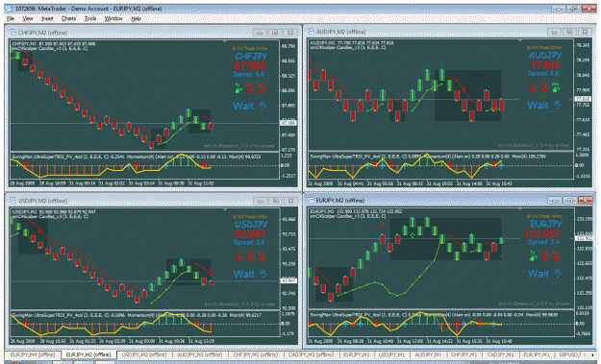Click the USDJPY,M2 chart window icon
This screenshot has width=601, height=364.
coord(13,201)
